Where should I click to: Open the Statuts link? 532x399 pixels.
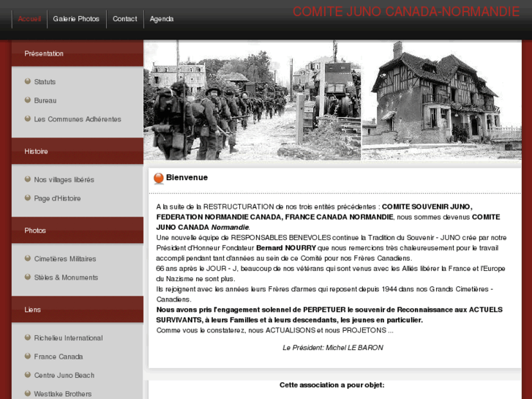45,82
